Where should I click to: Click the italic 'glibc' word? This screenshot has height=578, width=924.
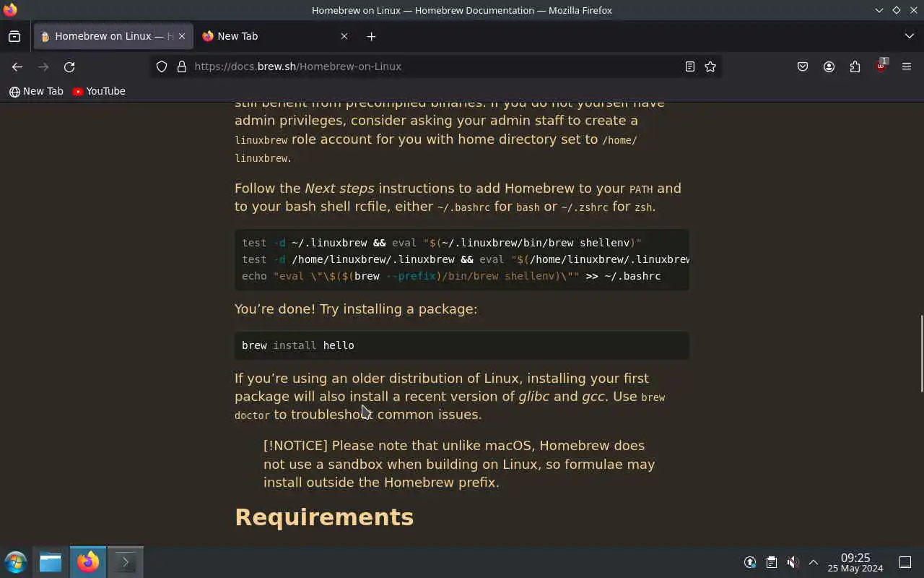[533, 397]
